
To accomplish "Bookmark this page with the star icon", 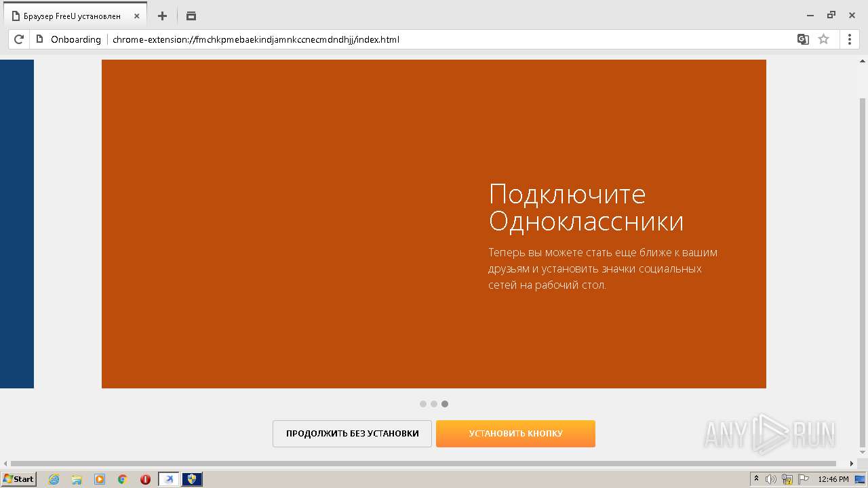I will tap(823, 39).
